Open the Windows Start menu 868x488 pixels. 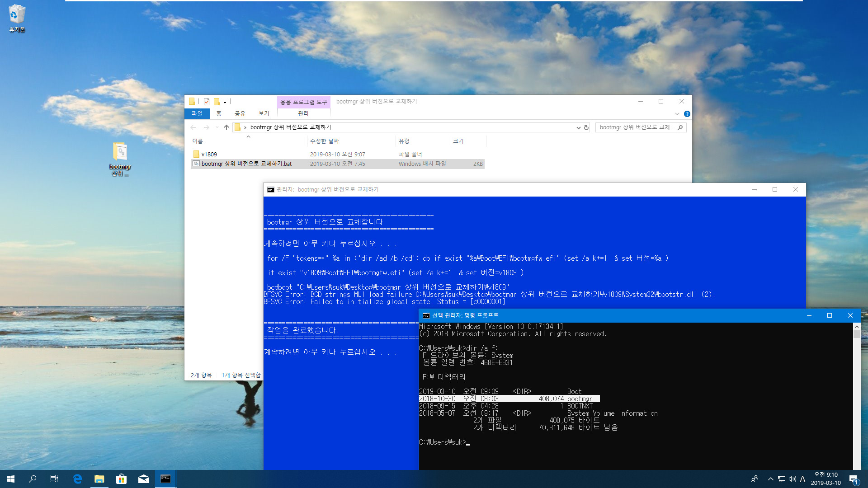pos(11,479)
